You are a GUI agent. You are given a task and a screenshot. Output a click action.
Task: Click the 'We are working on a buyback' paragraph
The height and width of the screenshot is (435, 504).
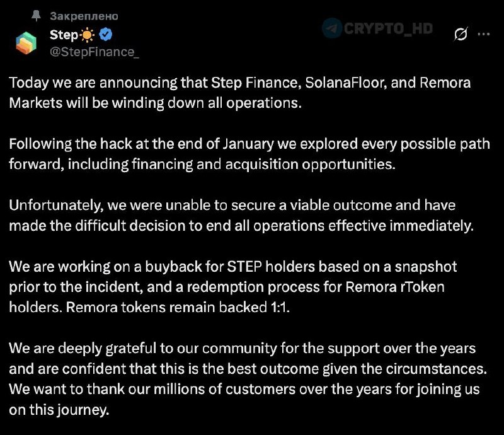pos(233,287)
